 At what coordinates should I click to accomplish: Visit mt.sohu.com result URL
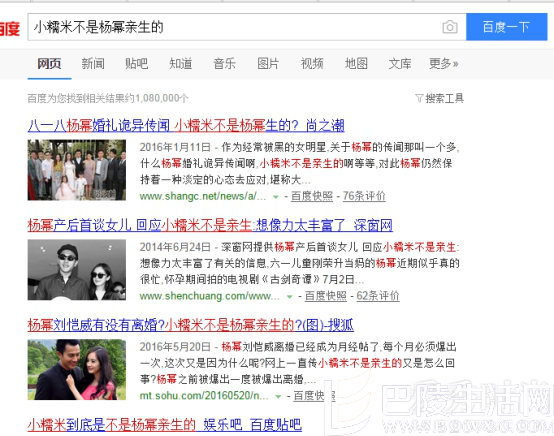click(x=204, y=396)
